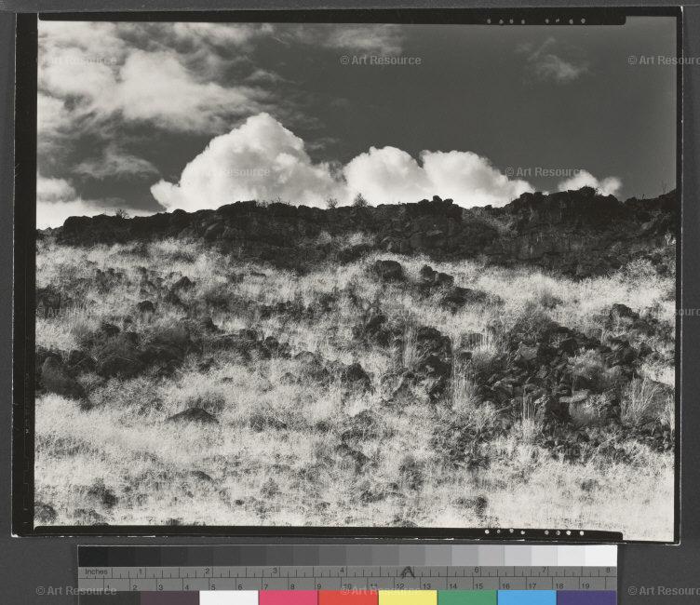Click the violet patch on the color bar
This screenshot has width=700, height=605.
click(x=586, y=598)
